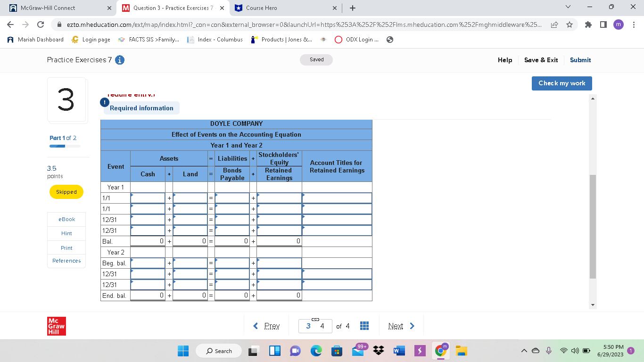Click the scrollbar down arrow

coord(593,305)
